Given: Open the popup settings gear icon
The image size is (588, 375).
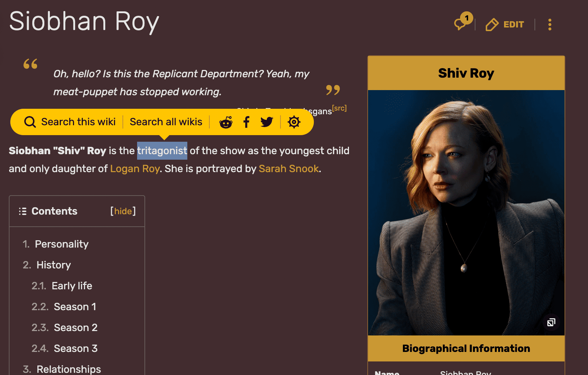Looking at the screenshot, I should click(294, 122).
